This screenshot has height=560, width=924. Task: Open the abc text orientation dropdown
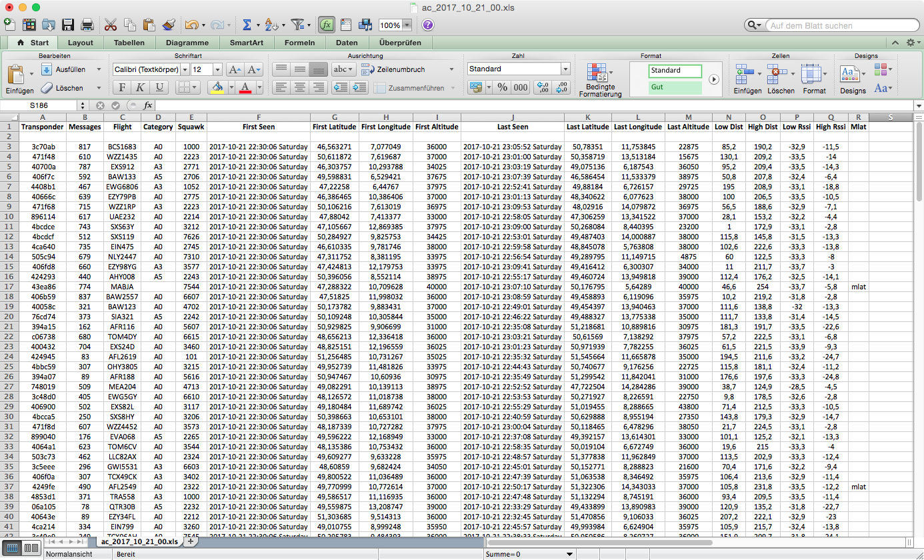pos(343,69)
